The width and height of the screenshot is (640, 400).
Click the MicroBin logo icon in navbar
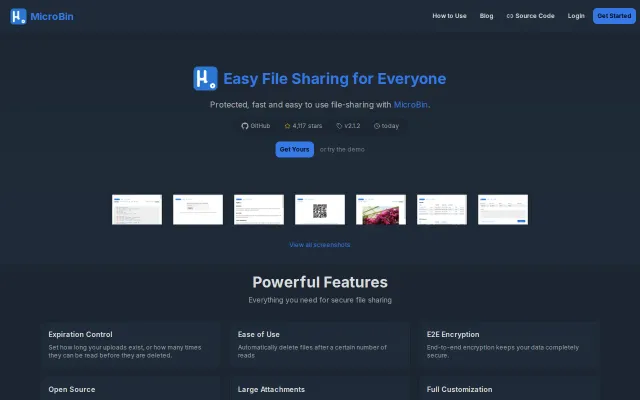18,16
